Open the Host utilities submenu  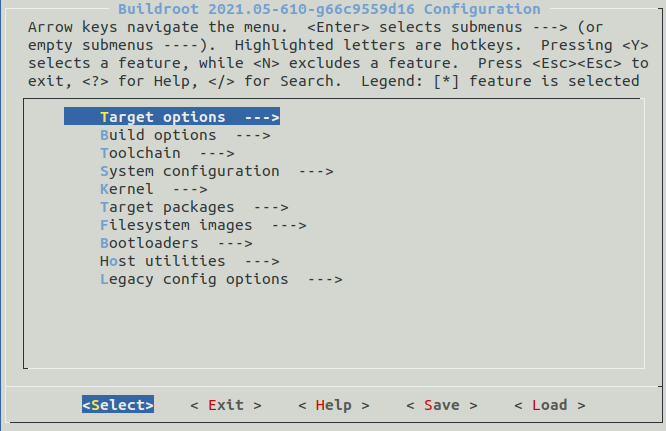click(x=189, y=261)
